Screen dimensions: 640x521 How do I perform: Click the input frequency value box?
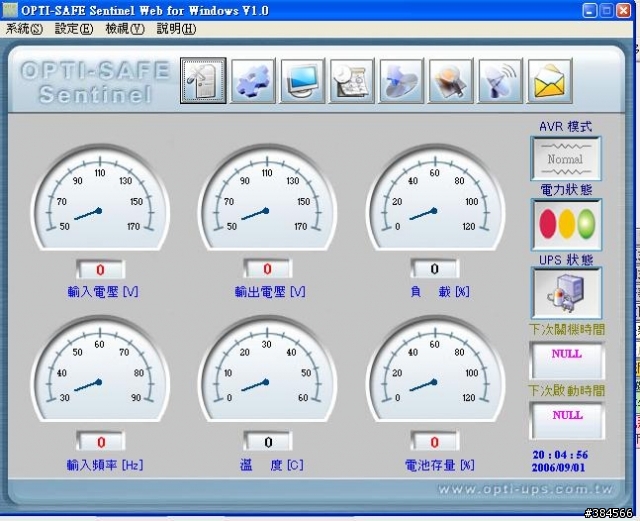tap(101, 442)
